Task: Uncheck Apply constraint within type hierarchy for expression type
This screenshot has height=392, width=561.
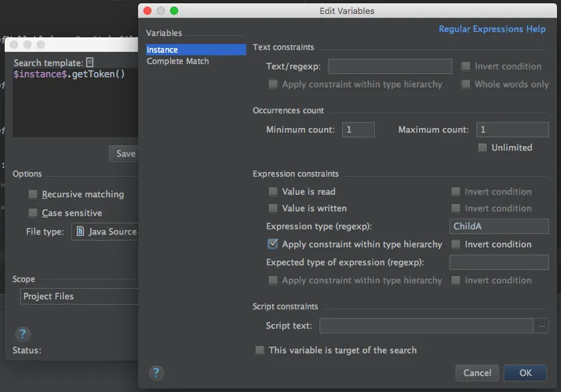Action: click(273, 244)
